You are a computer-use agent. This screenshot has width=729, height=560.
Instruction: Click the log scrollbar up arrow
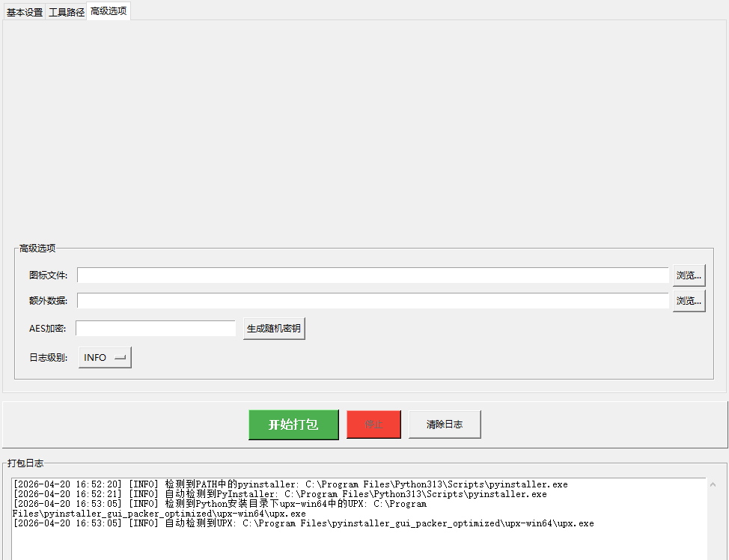tap(713, 485)
